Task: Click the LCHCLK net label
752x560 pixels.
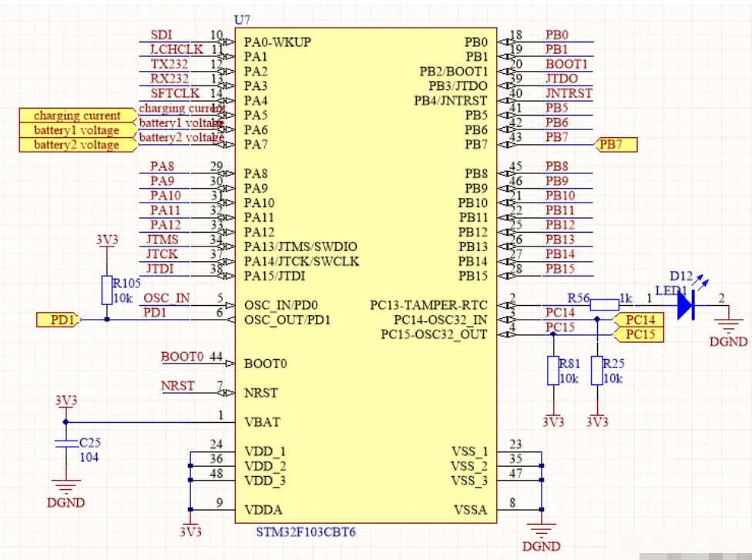Action: (x=177, y=49)
